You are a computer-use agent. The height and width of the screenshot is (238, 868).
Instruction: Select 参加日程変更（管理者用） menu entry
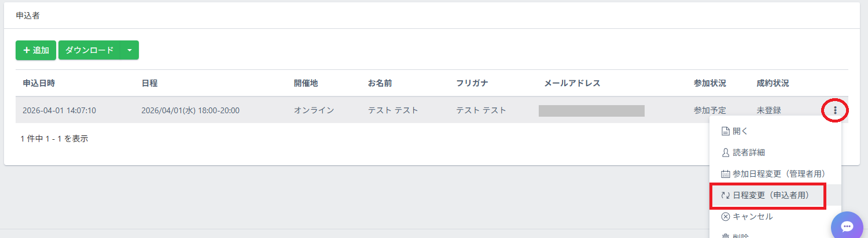pyautogui.click(x=773, y=174)
